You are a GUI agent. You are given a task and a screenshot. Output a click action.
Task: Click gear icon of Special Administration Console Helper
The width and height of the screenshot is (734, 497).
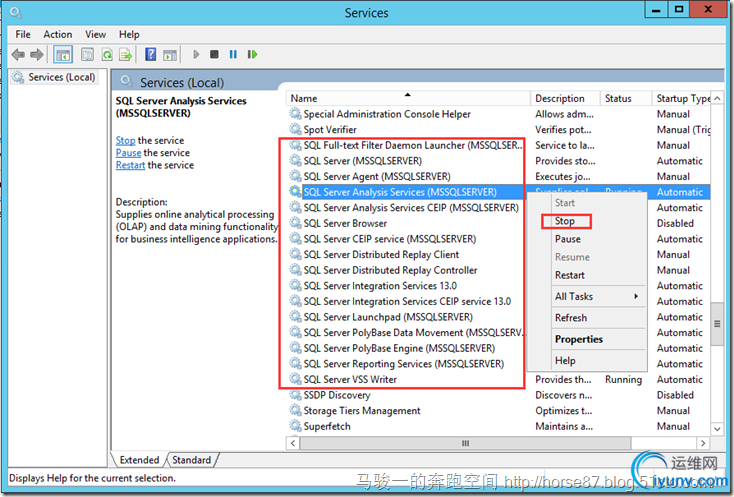[x=295, y=113]
